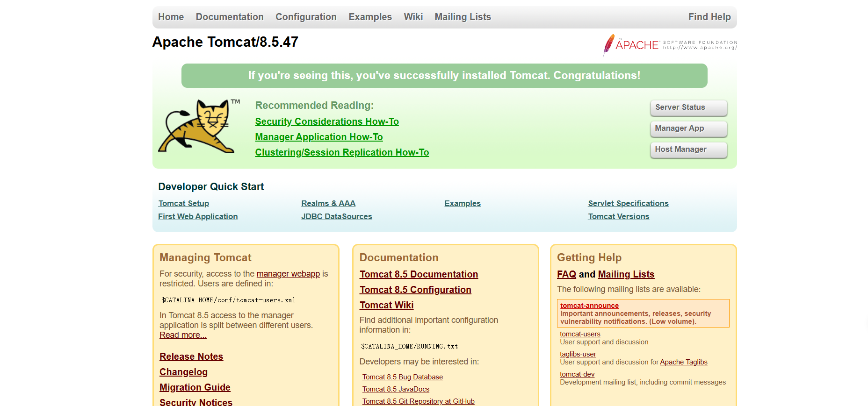The image size is (868, 406).
Task: Open Tomcat 8.5 Documentation link
Action: [x=419, y=274]
